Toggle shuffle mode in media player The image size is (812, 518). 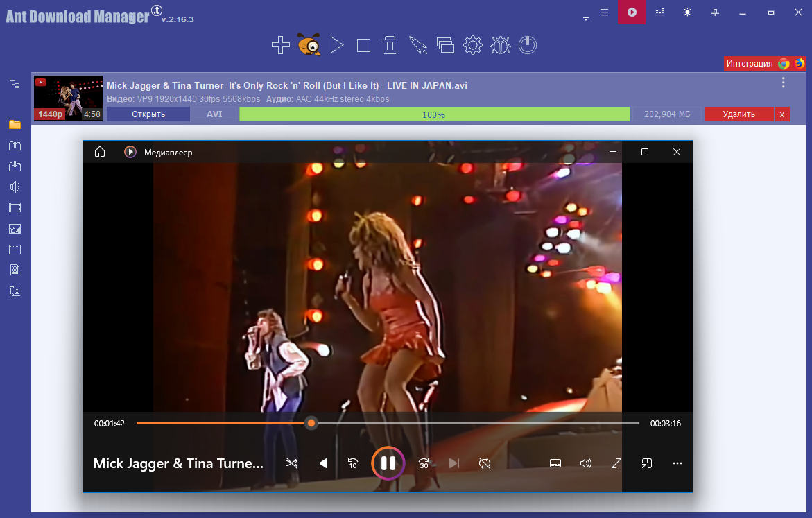(292, 463)
